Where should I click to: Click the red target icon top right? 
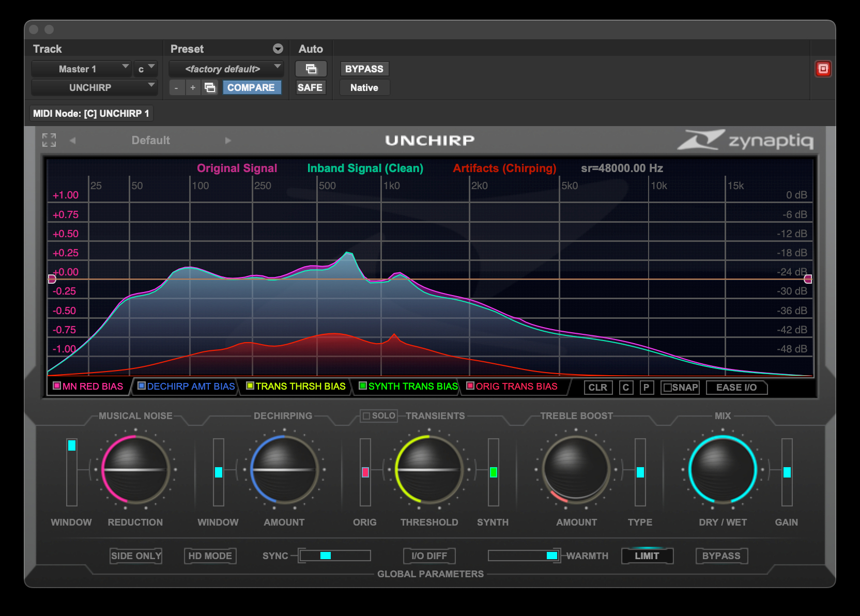coord(823,69)
